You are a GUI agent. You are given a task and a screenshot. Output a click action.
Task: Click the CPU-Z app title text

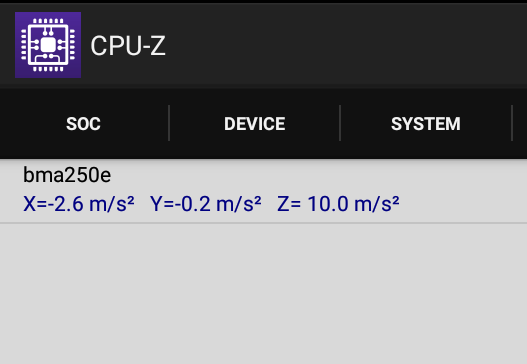coord(128,46)
